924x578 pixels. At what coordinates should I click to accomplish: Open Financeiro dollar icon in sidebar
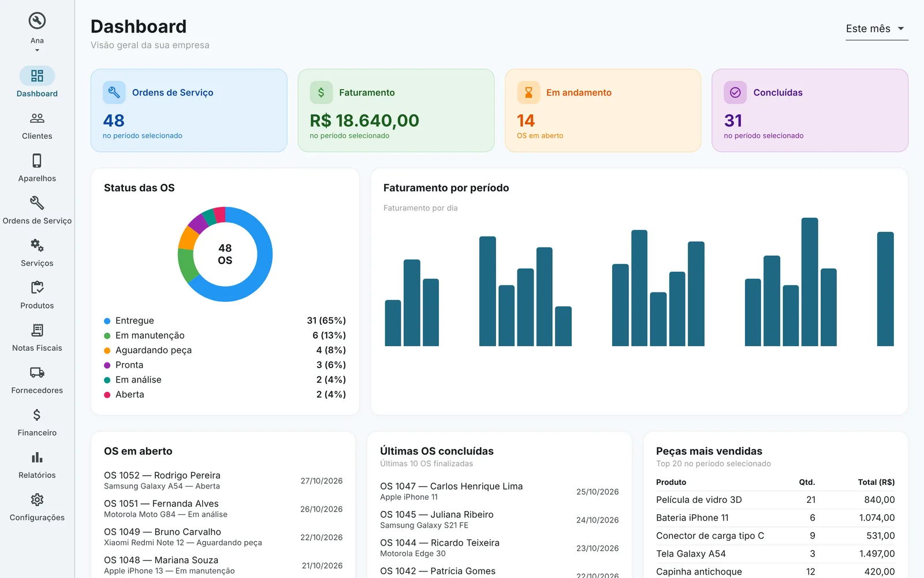tap(37, 414)
